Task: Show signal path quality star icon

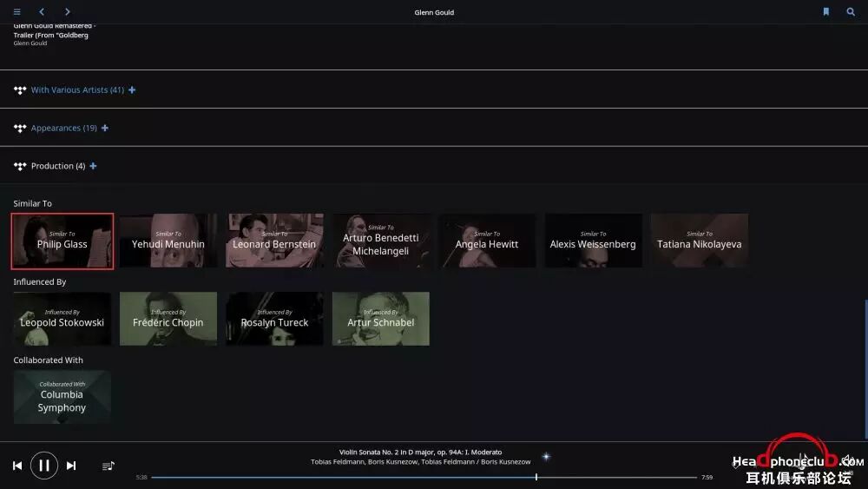Action: 546,456
